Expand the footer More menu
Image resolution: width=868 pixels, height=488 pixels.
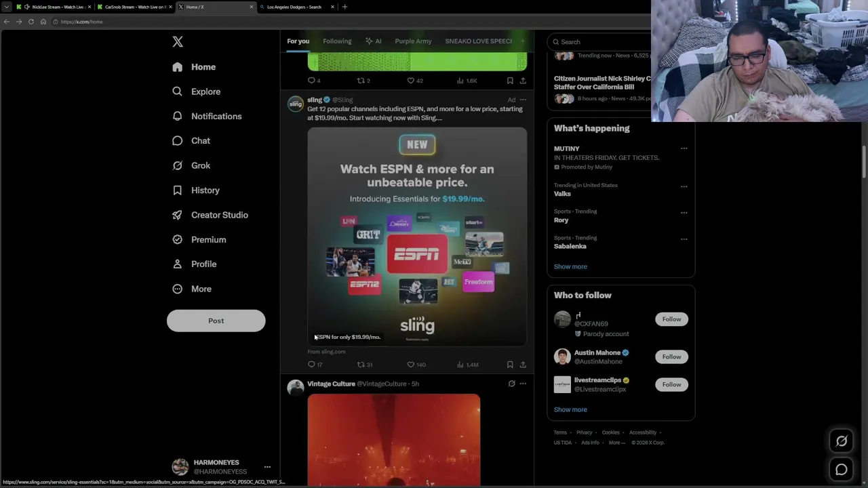[616, 443]
